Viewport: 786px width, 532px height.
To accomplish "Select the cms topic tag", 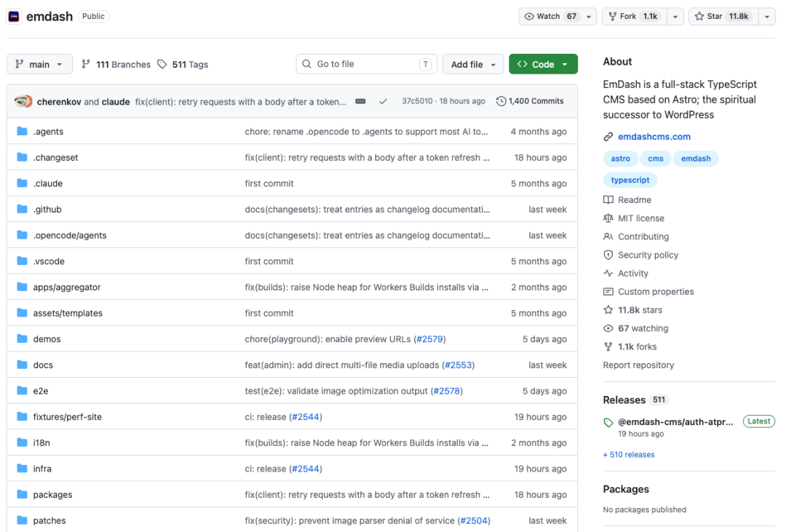I will tap(656, 159).
